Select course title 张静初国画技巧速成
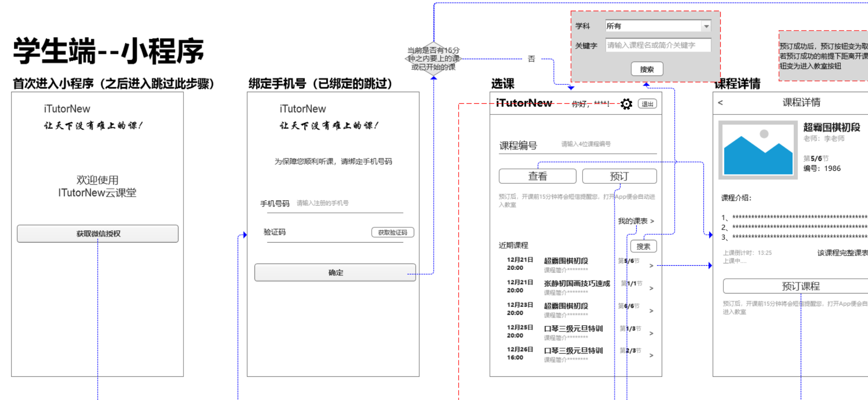This screenshot has width=868, height=400. [x=577, y=283]
